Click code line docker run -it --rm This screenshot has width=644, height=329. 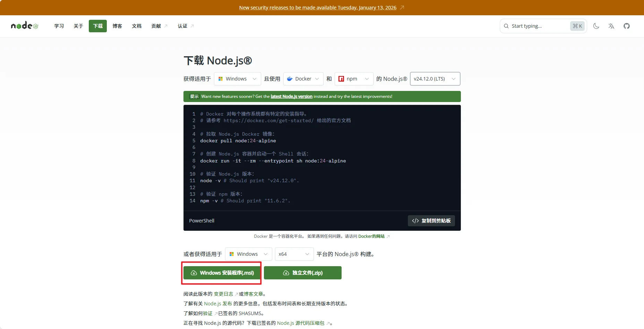pyautogui.click(x=273, y=161)
